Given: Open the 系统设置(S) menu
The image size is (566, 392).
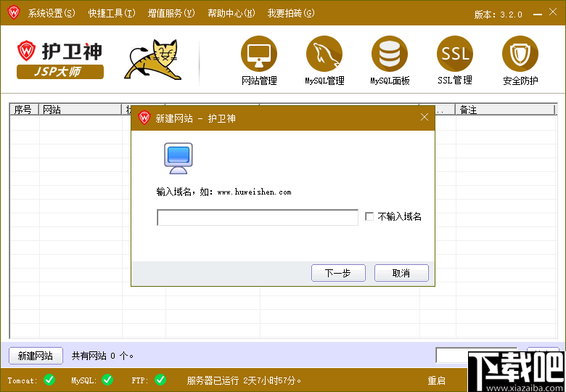Looking at the screenshot, I should coord(52,13).
